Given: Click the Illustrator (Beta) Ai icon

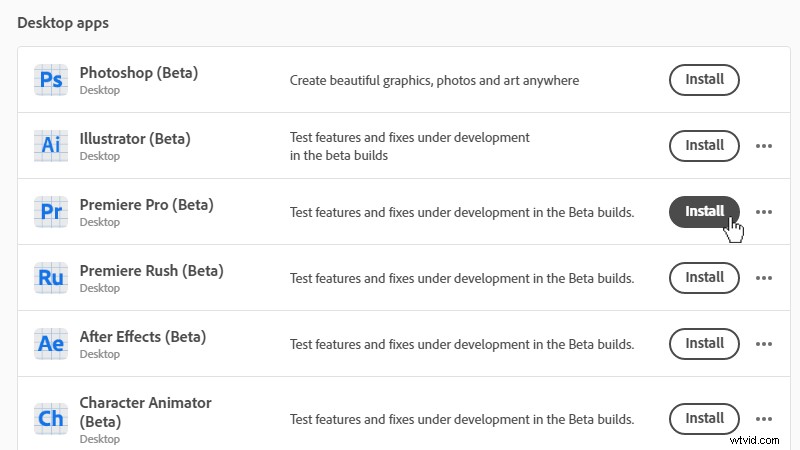Looking at the screenshot, I should pos(51,146).
